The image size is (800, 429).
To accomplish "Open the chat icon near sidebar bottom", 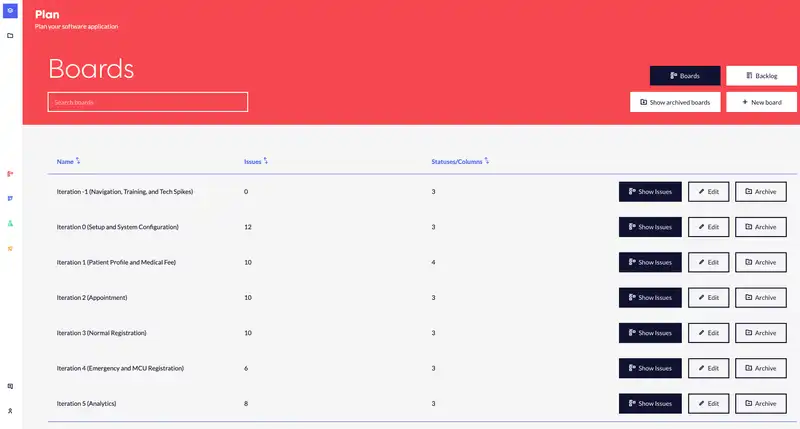I will coord(10,386).
